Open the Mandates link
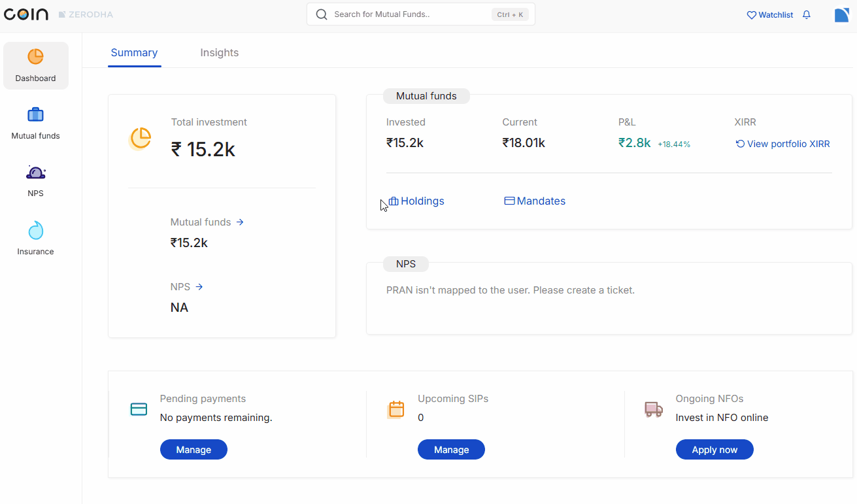The height and width of the screenshot is (504, 857). coord(535,201)
